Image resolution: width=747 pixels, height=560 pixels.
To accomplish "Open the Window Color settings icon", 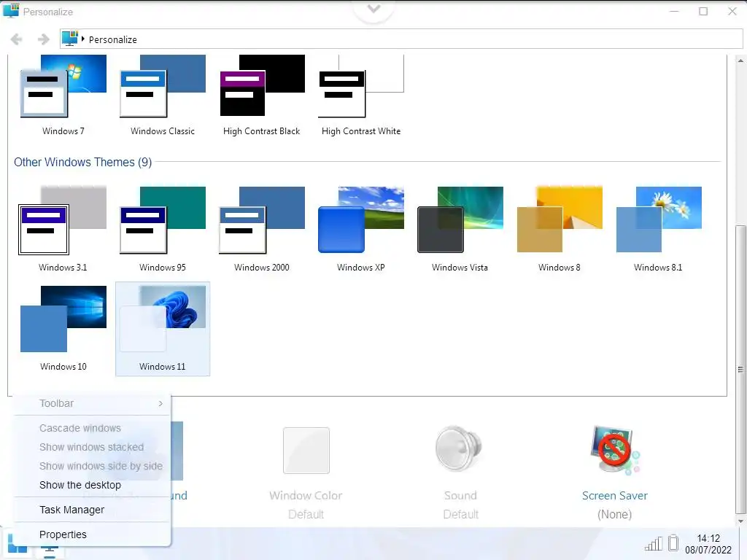I will pyautogui.click(x=306, y=451).
